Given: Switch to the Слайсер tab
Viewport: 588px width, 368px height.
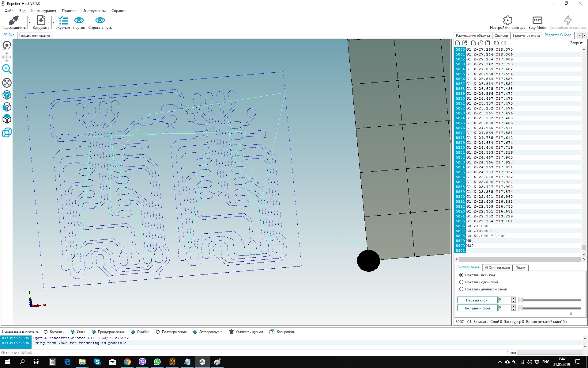Looking at the screenshot, I should pyautogui.click(x=501, y=36).
